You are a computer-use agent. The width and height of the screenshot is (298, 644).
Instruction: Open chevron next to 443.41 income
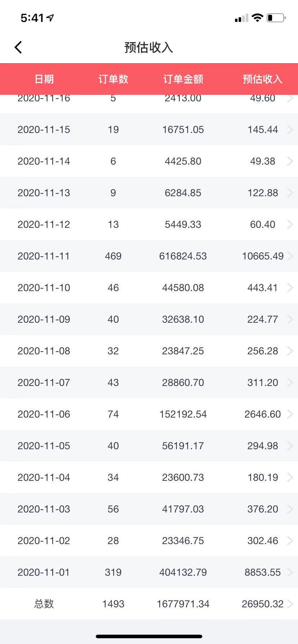tap(290, 287)
